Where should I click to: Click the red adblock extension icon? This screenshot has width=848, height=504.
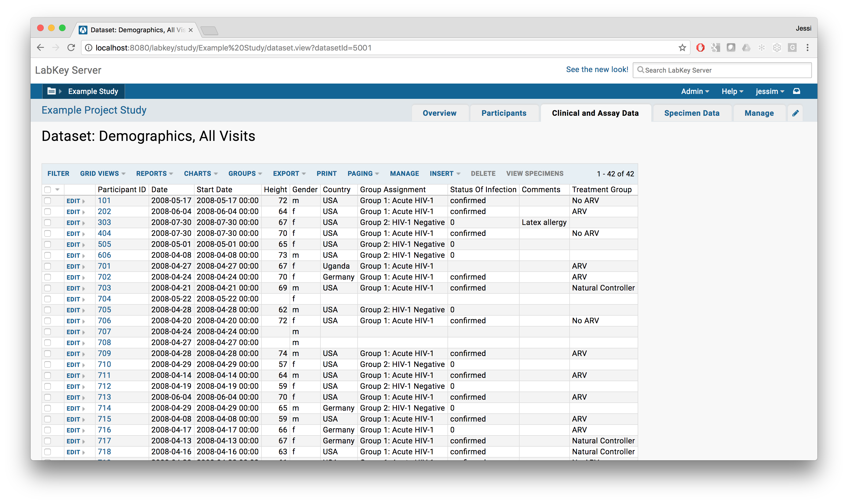[700, 48]
